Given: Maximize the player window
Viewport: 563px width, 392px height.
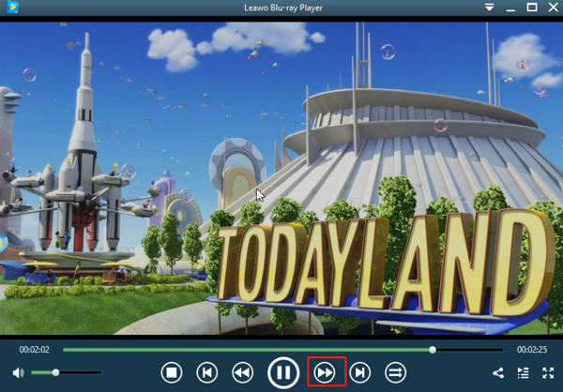Looking at the screenshot, I should click(532, 8).
